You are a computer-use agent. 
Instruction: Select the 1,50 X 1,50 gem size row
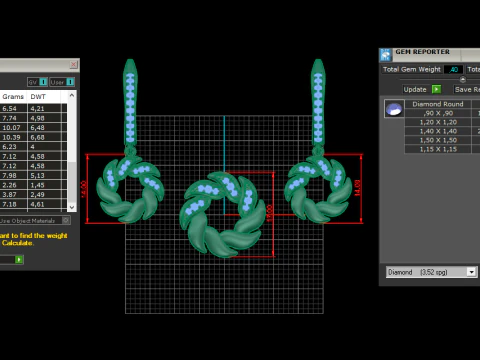[x=438, y=140]
